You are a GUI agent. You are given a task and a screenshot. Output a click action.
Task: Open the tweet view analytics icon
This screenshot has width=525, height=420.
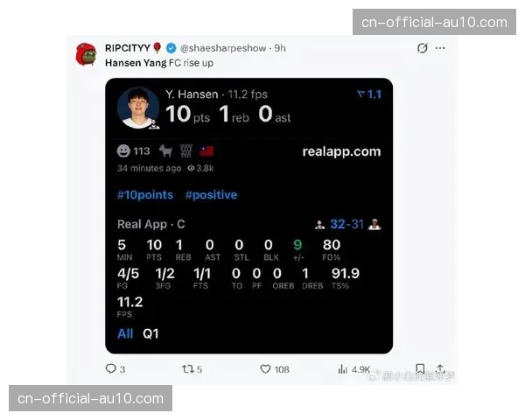[342, 369]
